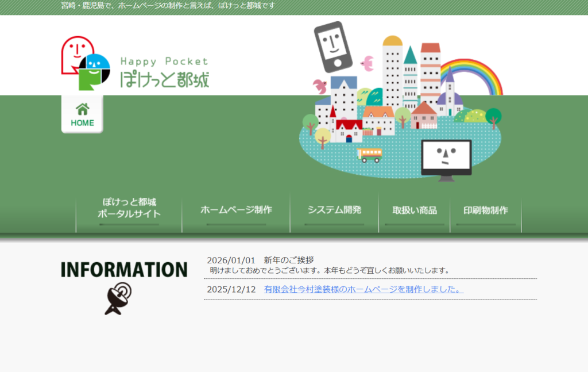Open the 印刷物制作 navigation item
588x372 pixels.
point(486,210)
